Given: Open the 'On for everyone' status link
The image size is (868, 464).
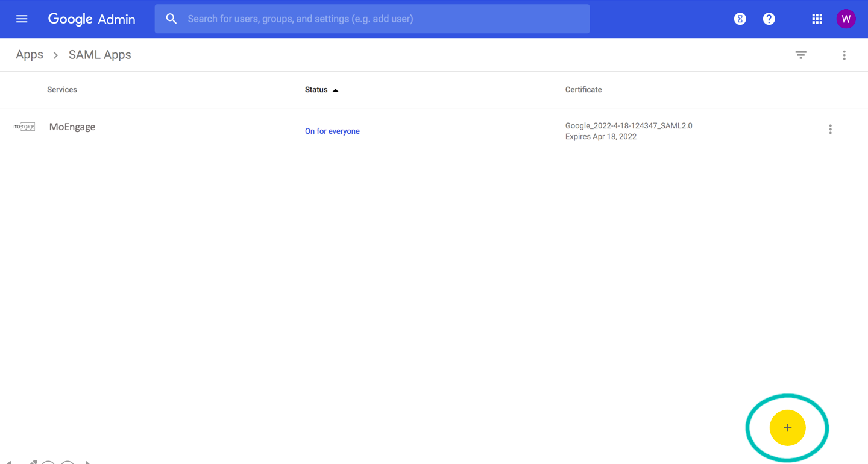Looking at the screenshot, I should (x=332, y=131).
